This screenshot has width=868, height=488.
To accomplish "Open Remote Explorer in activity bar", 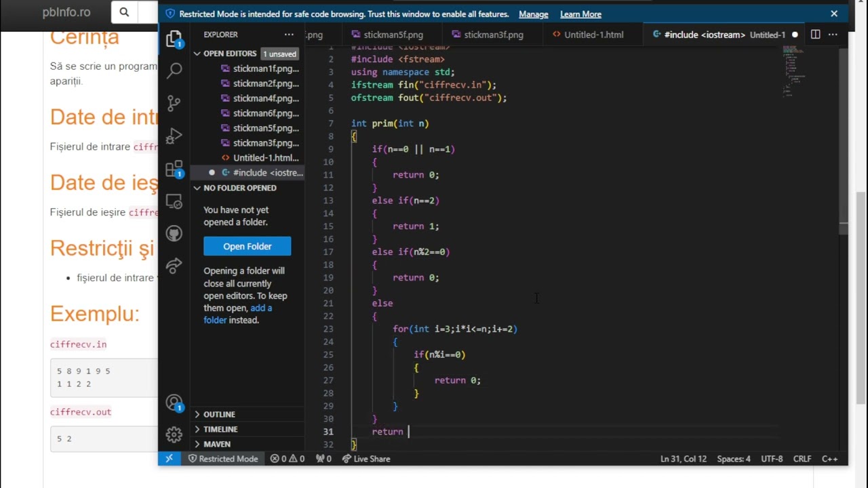I will click(x=174, y=201).
